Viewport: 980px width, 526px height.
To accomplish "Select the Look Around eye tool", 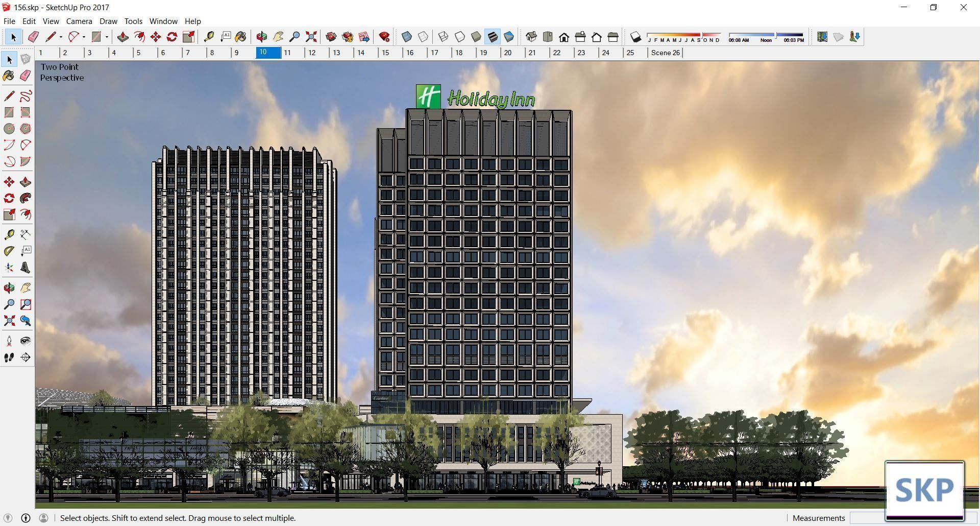I will coord(26,341).
